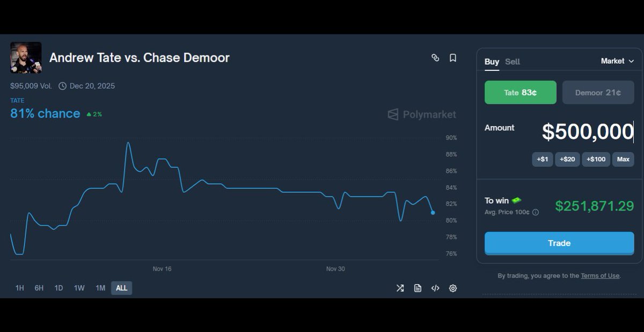
Task: Choose the Demoor 21¢ outcome
Action: 598,92
